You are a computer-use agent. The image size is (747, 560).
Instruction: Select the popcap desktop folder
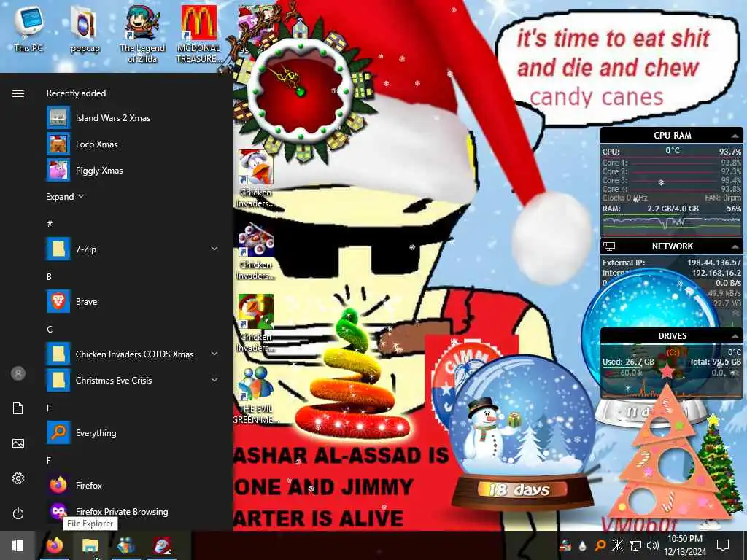[x=85, y=29]
